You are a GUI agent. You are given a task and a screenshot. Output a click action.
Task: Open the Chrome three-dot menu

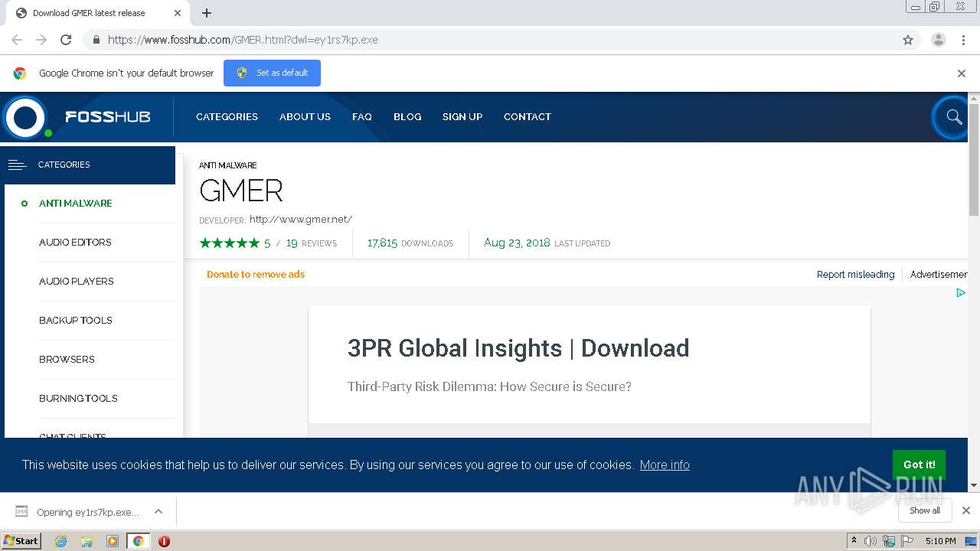[x=963, y=40]
